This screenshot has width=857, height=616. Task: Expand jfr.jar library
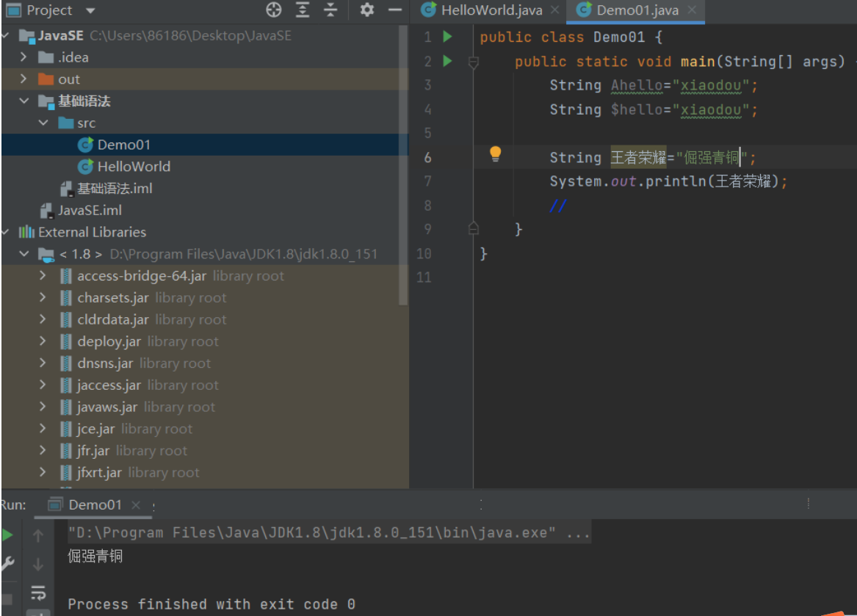point(43,450)
